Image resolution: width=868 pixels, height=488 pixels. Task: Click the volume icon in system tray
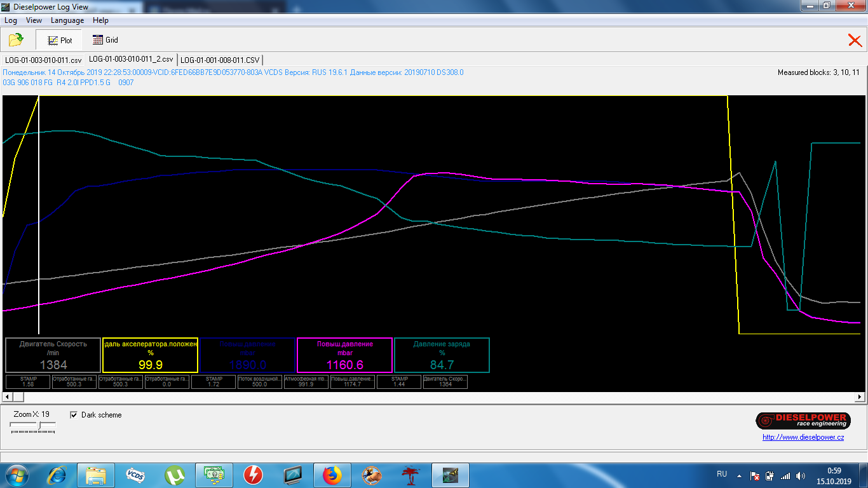[800, 475]
